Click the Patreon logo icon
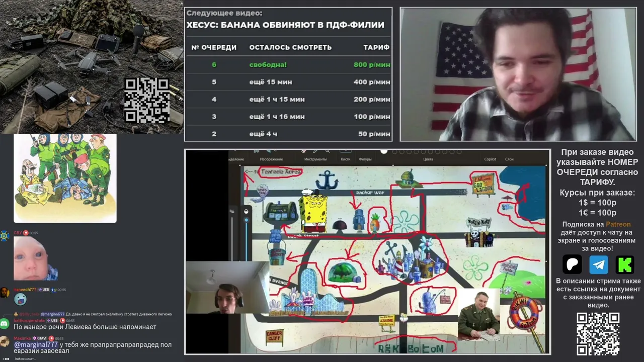Viewport: 644px width, 362px height. (x=572, y=264)
